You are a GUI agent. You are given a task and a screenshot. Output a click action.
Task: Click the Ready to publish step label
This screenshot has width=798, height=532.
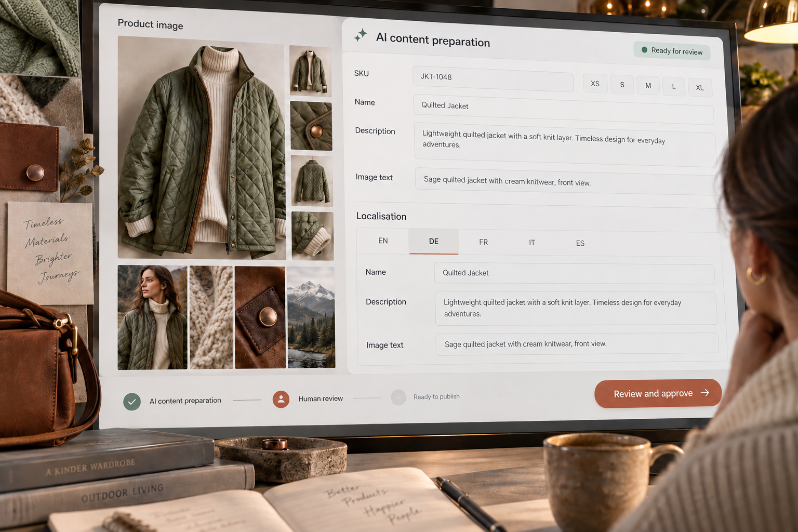[x=436, y=396]
